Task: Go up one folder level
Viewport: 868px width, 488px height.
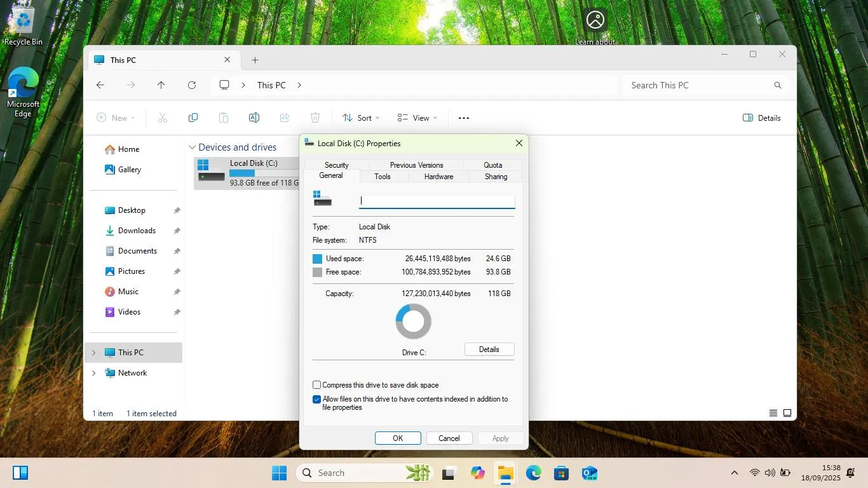Action: (161, 85)
